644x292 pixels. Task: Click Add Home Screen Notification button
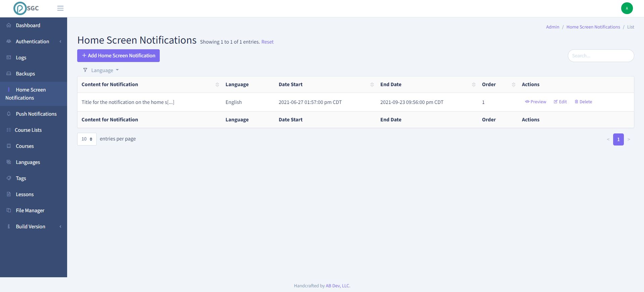(118, 56)
